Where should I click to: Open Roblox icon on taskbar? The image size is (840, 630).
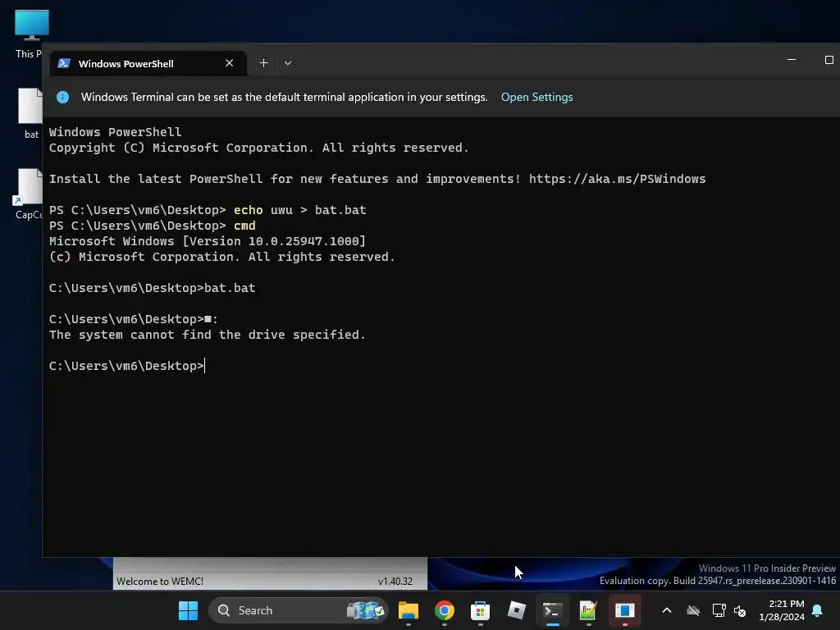[517, 610]
